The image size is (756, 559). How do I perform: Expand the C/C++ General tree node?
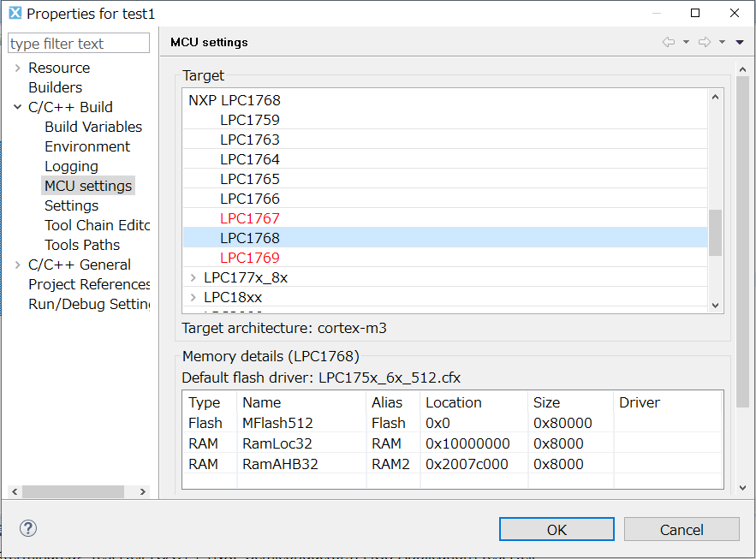(x=17, y=265)
